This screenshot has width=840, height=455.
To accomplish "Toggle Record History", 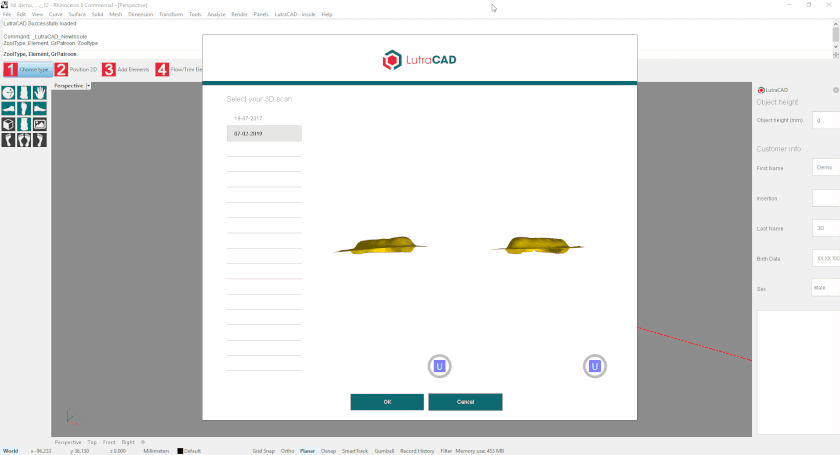I will (417, 451).
